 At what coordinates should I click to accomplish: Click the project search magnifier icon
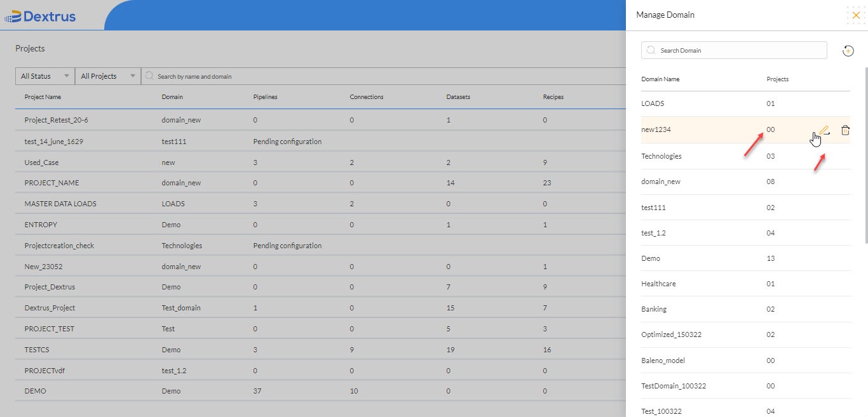tap(150, 76)
